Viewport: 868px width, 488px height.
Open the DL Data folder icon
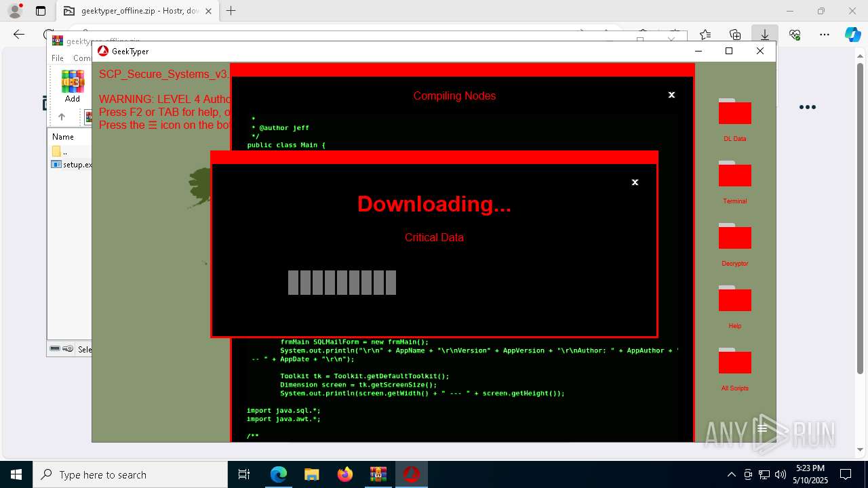click(x=734, y=112)
